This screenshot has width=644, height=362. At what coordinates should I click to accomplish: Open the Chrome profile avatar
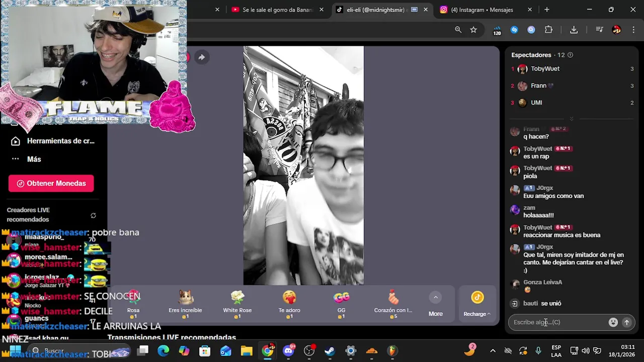click(616, 30)
